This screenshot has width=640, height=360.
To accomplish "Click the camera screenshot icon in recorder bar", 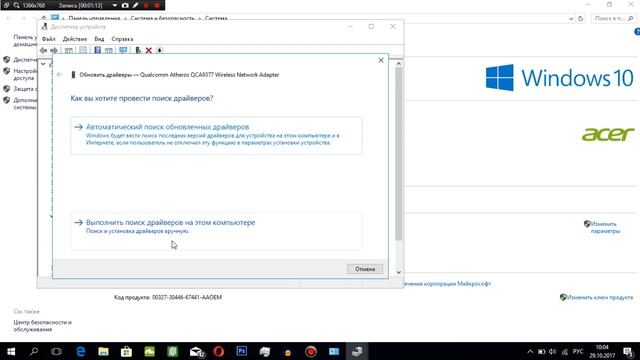I will tap(125, 5).
